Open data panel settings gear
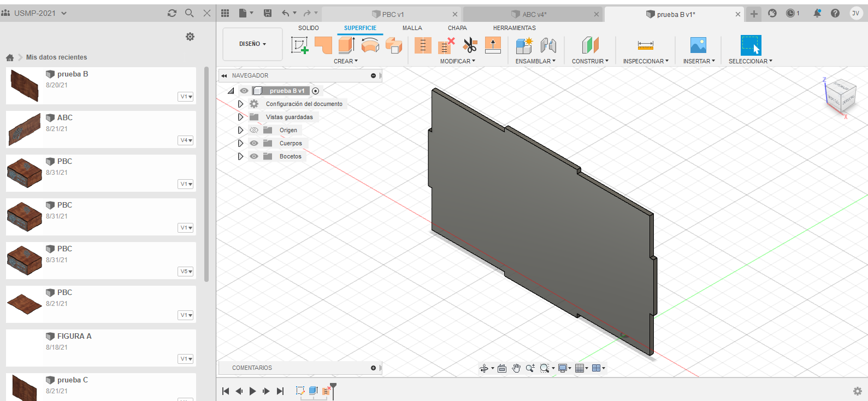 click(x=190, y=37)
